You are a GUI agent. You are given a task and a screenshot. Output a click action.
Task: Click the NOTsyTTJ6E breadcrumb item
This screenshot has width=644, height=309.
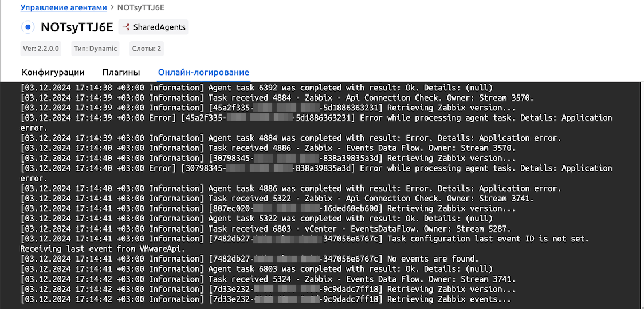pos(141,8)
